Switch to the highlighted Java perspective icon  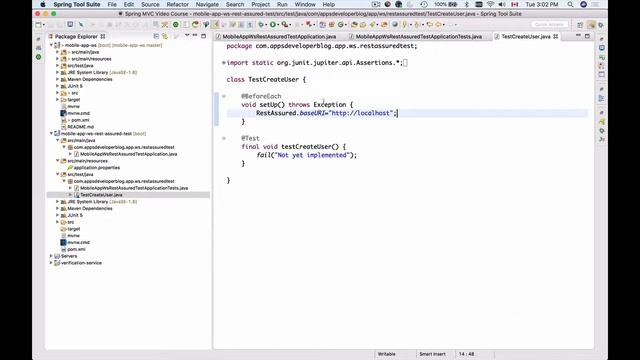click(x=591, y=25)
